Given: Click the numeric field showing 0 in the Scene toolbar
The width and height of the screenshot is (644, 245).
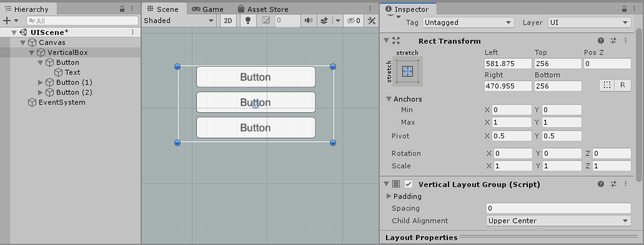Looking at the screenshot, I should pos(288,21).
